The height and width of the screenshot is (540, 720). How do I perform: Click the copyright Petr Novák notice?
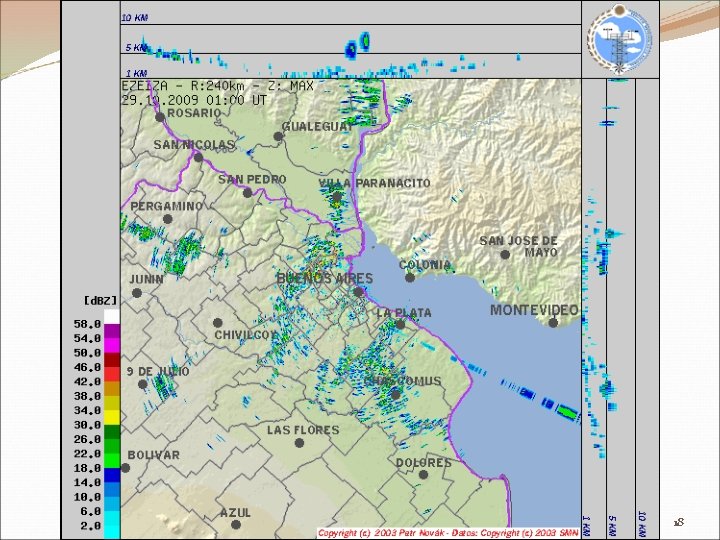tap(448, 533)
